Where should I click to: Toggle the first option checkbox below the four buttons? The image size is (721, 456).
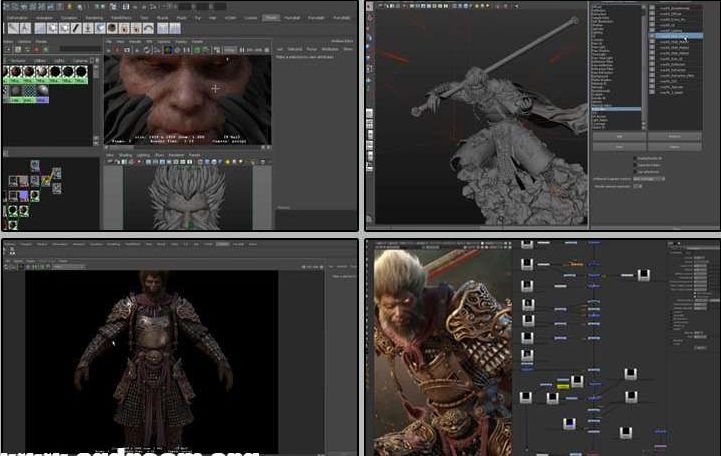[635, 158]
